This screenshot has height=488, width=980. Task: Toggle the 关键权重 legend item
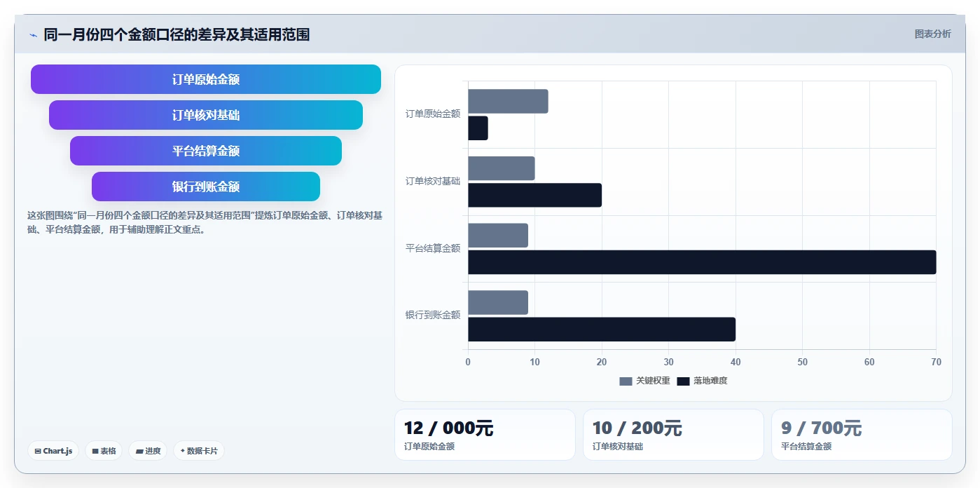[x=644, y=381]
